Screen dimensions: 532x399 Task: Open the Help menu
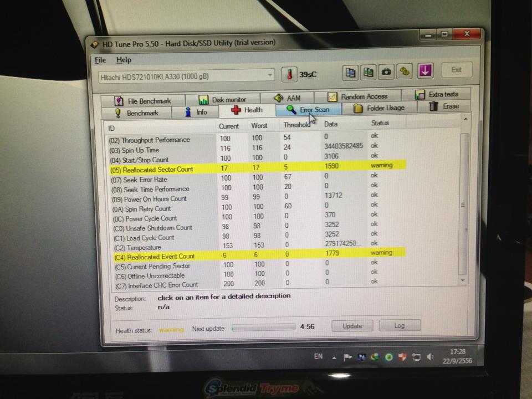pos(124,60)
